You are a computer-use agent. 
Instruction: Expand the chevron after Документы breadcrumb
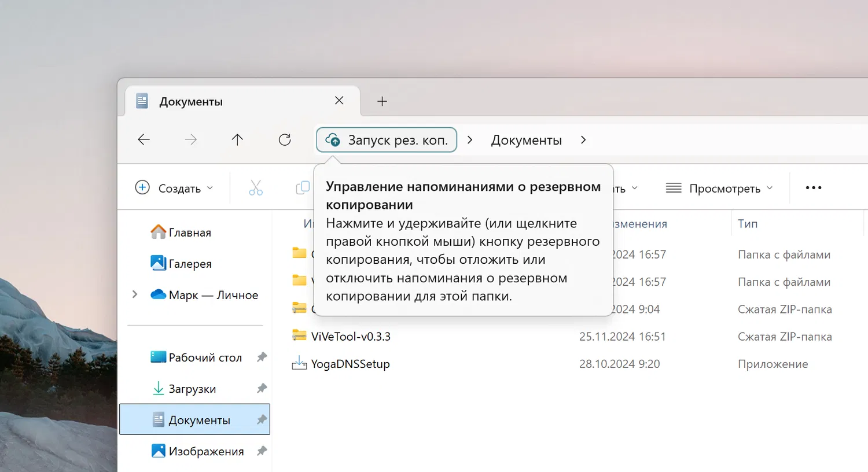[583, 140]
